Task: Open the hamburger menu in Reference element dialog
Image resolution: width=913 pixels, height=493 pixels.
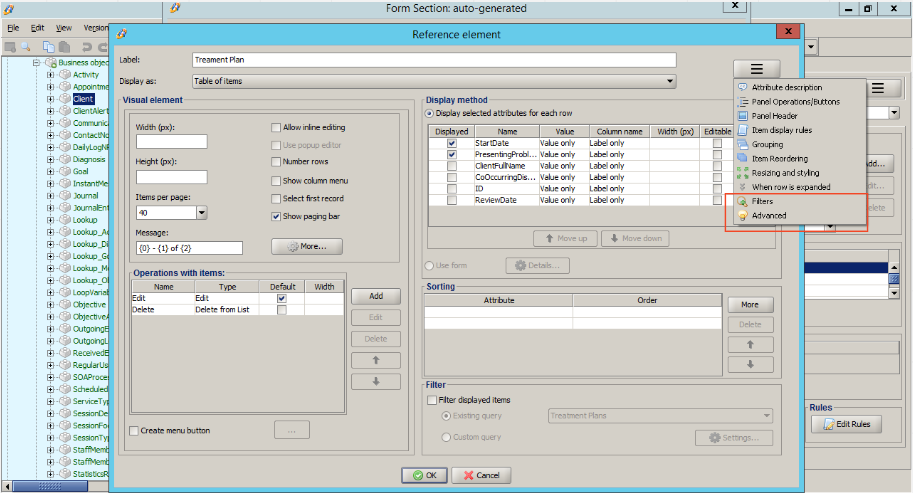Action: (756, 69)
